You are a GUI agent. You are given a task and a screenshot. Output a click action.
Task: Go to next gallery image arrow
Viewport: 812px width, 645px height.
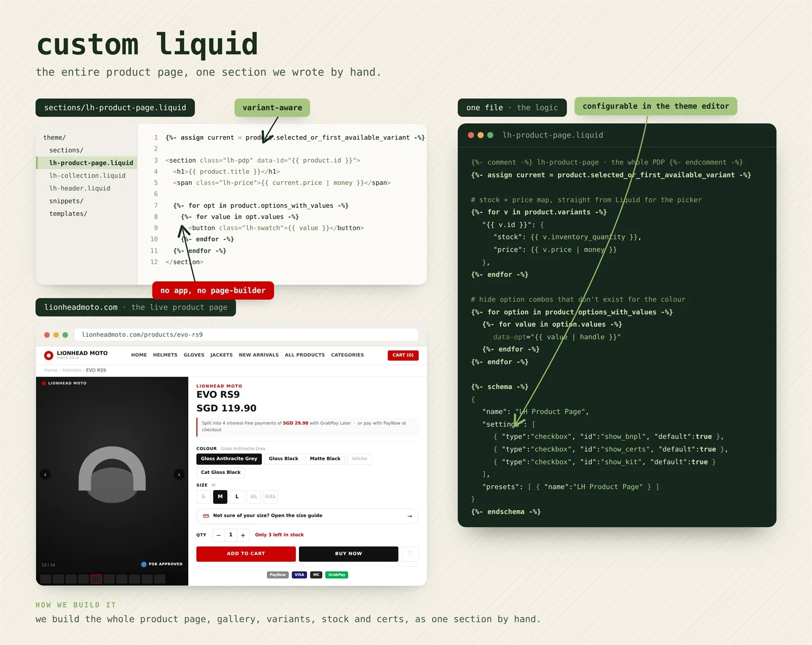179,474
